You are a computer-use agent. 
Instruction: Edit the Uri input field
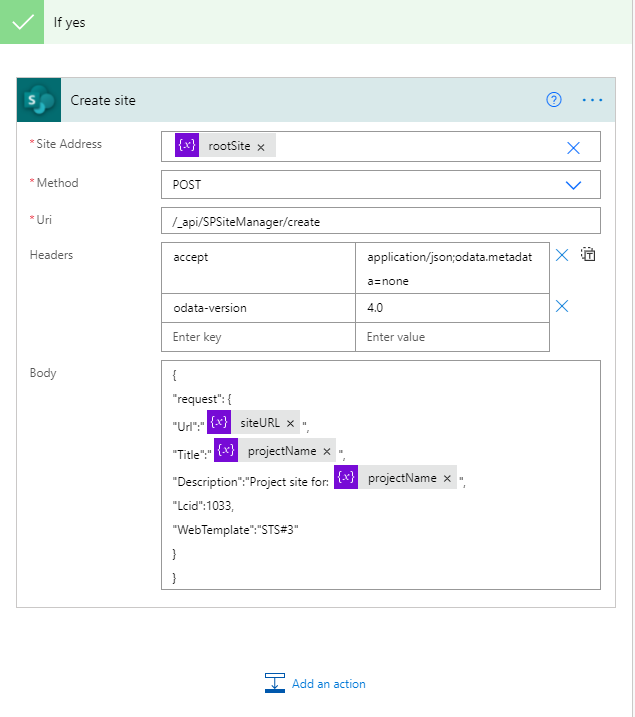click(380, 221)
